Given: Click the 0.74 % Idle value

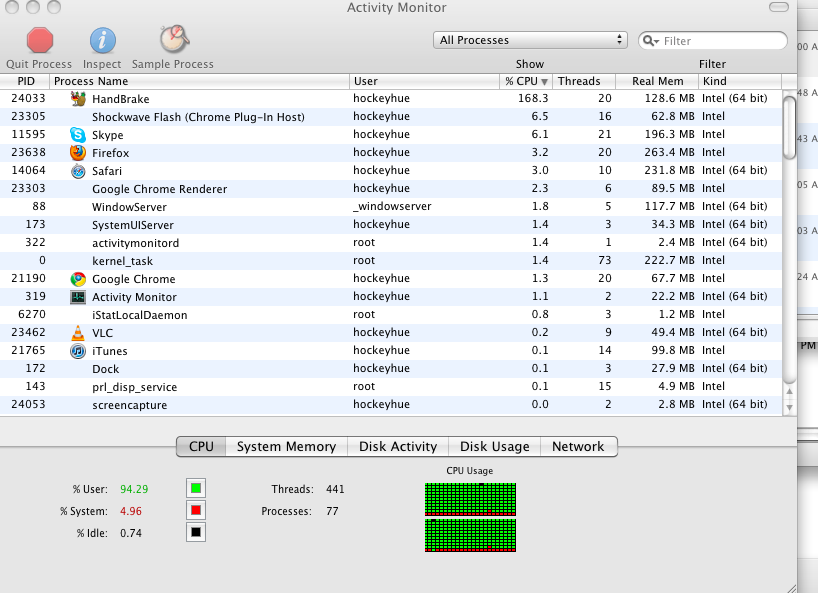Looking at the screenshot, I should pyautogui.click(x=131, y=533).
